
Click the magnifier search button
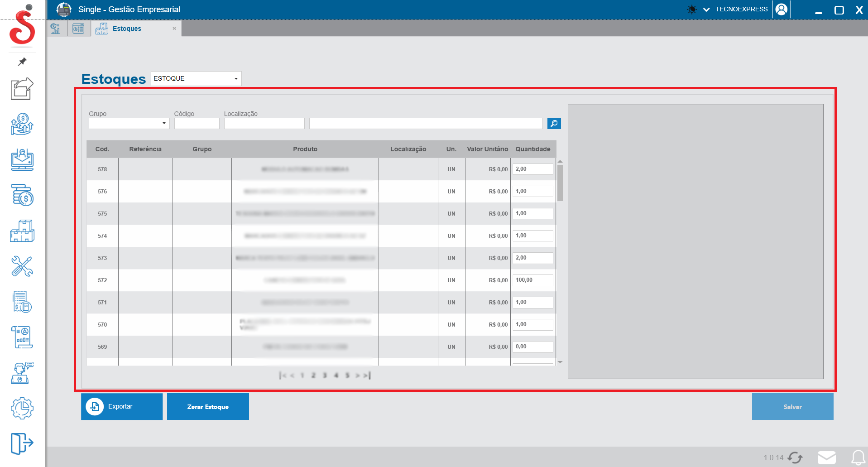pos(554,123)
